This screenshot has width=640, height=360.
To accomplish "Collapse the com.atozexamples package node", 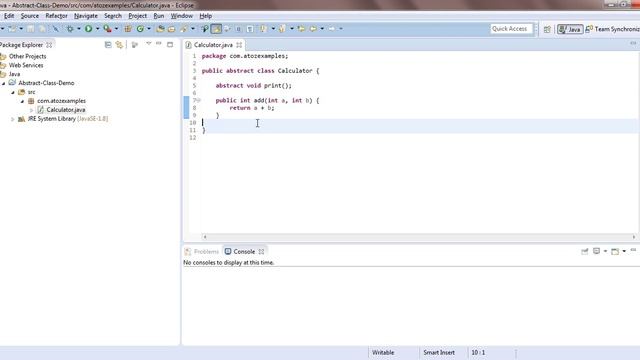I will (22, 101).
